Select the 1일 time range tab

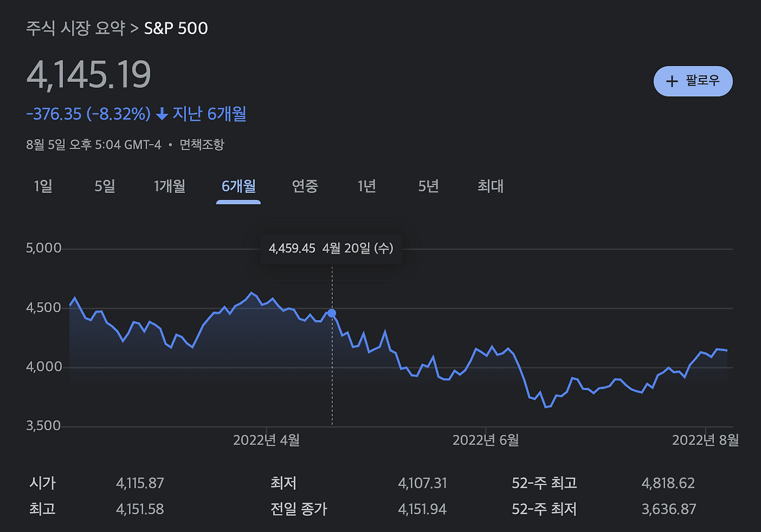point(44,186)
